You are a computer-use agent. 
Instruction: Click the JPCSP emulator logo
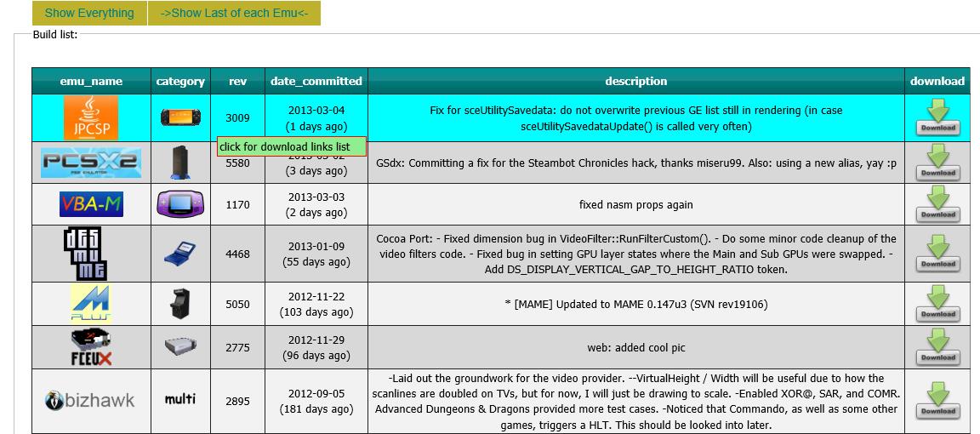pos(91,117)
